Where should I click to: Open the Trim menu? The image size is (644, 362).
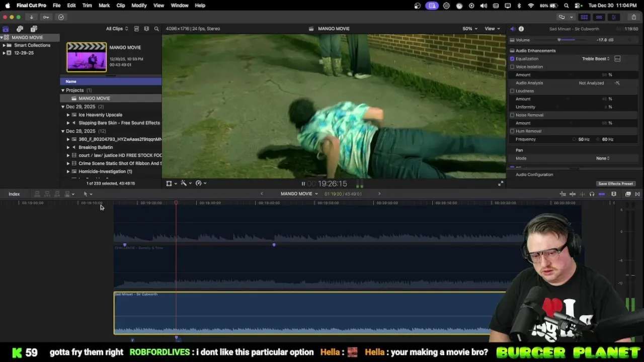[87, 6]
